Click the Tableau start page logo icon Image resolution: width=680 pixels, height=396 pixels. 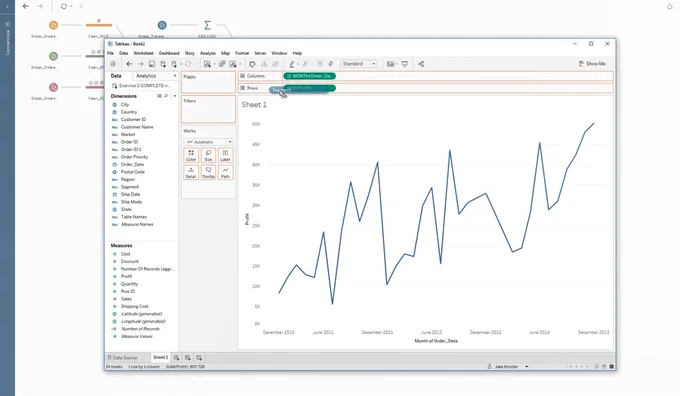click(x=113, y=64)
